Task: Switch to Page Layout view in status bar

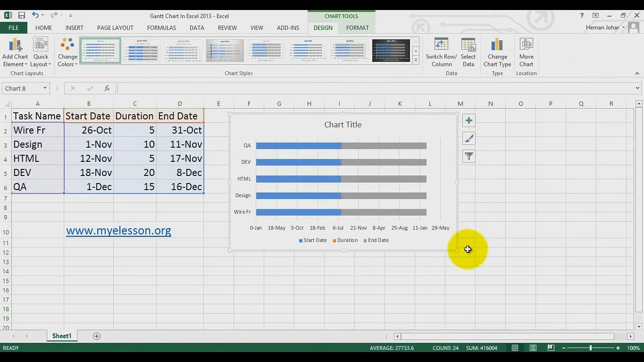Action: tap(533, 348)
